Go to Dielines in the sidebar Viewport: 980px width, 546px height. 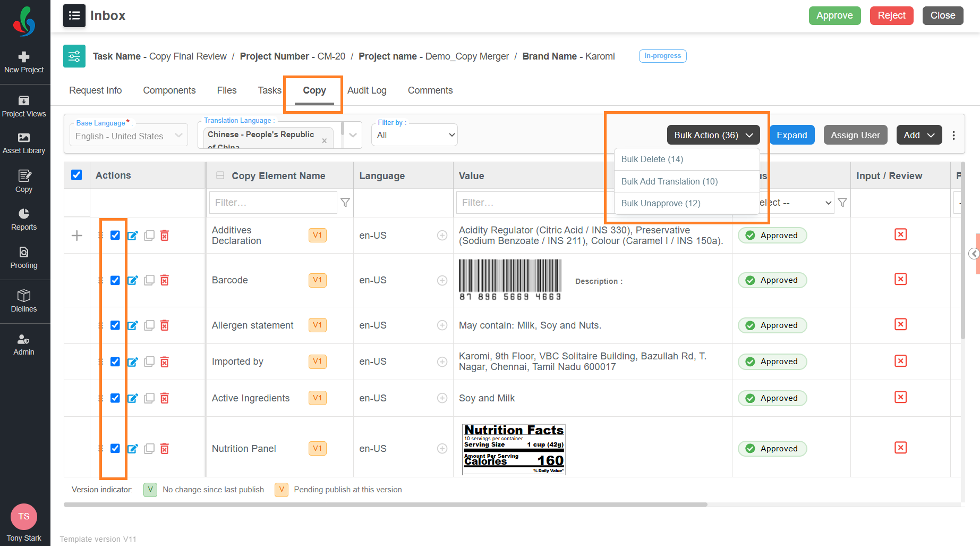pyautogui.click(x=24, y=301)
